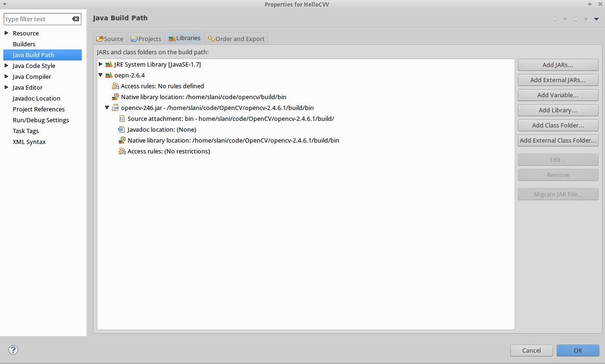
Task: Click the opencv/build/bin native library icon
Action: point(115,97)
